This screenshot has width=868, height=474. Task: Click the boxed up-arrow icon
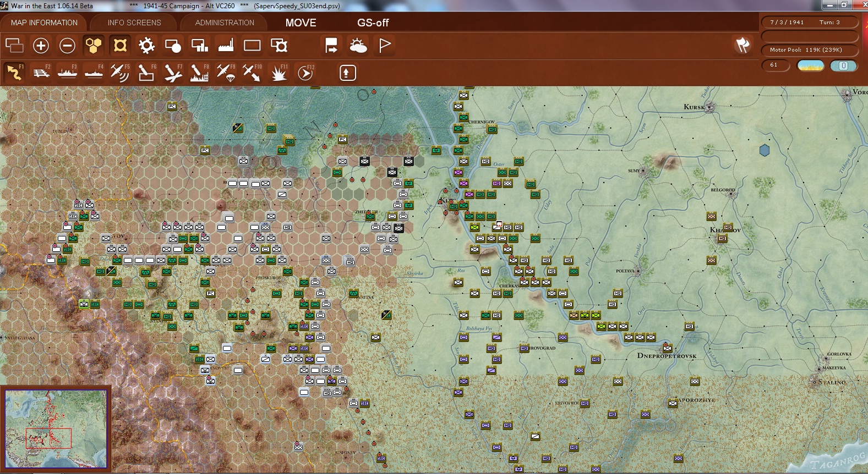coord(347,73)
